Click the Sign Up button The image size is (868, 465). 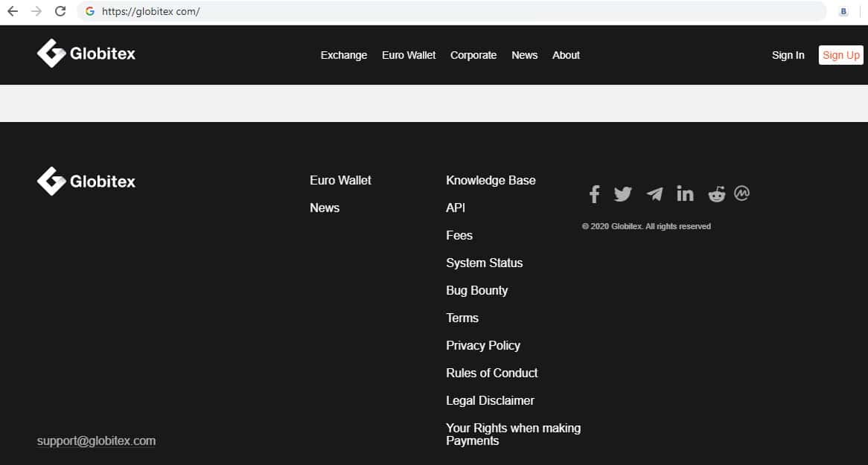click(841, 55)
